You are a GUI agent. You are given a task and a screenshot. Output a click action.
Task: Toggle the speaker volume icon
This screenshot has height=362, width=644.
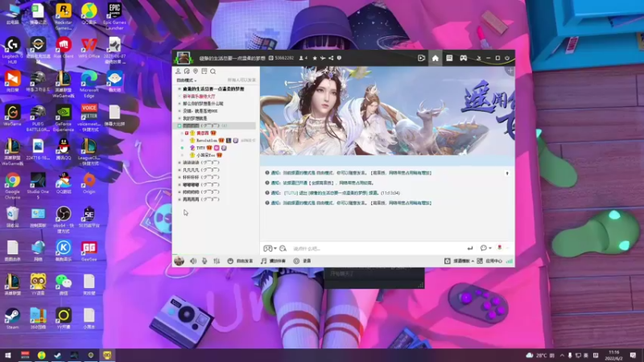click(x=193, y=261)
